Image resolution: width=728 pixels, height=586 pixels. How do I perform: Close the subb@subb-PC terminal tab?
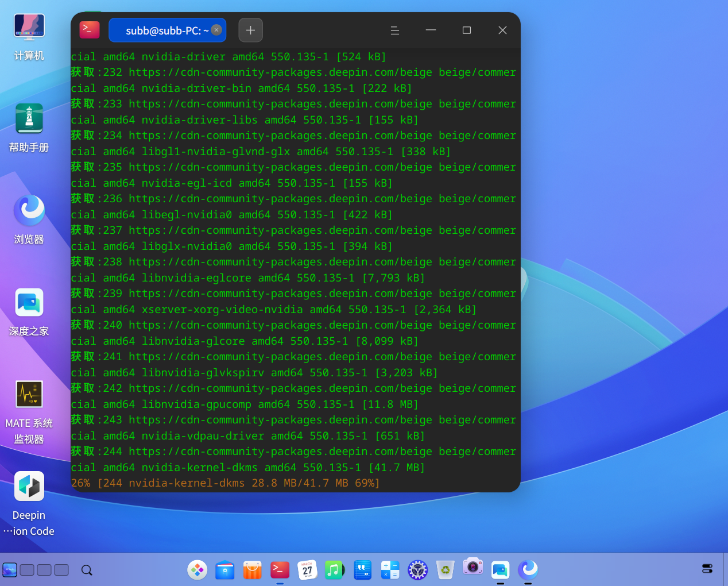pos(216,30)
